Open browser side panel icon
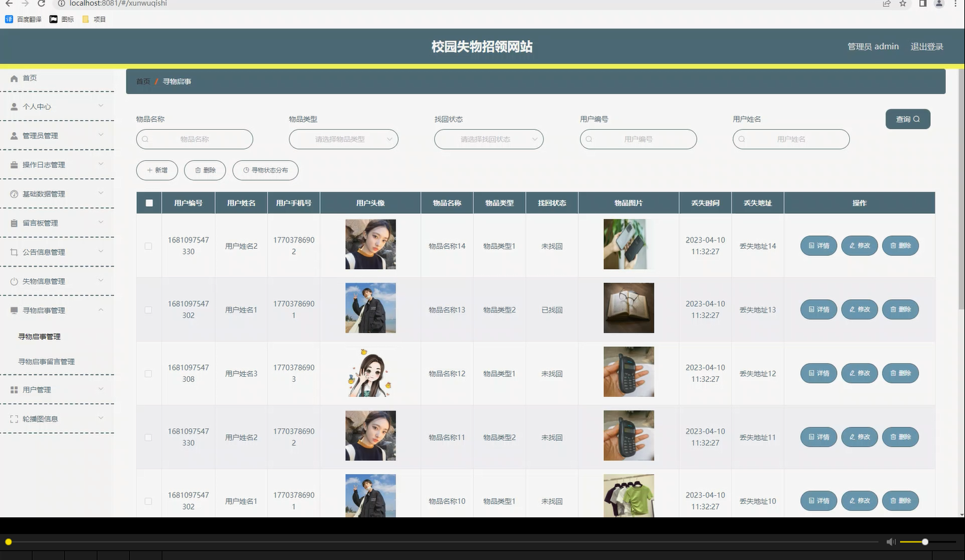Screen dimensions: 965x560 (x=922, y=3)
